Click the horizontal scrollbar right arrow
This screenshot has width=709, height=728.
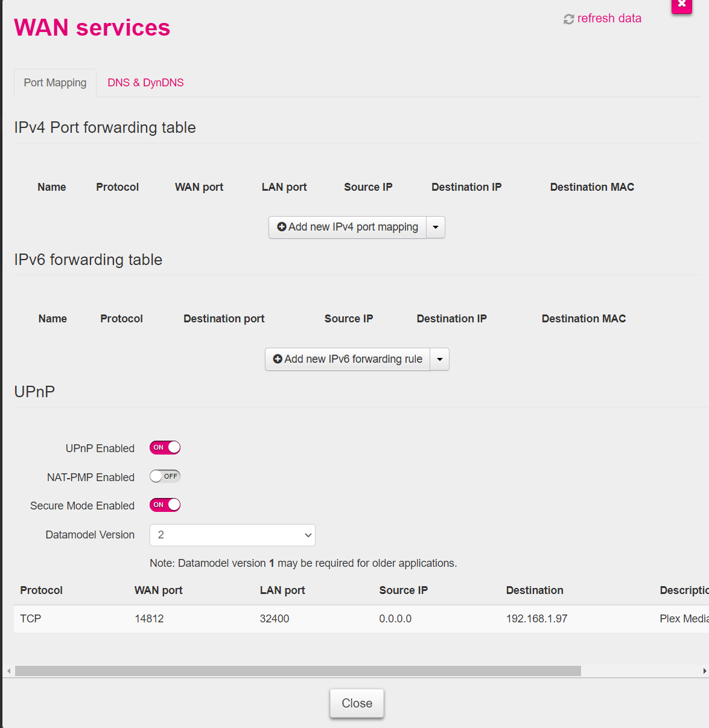tap(704, 671)
